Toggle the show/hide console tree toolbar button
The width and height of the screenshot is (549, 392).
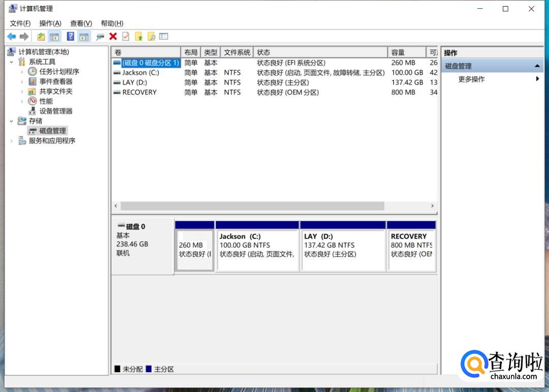[x=54, y=37]
